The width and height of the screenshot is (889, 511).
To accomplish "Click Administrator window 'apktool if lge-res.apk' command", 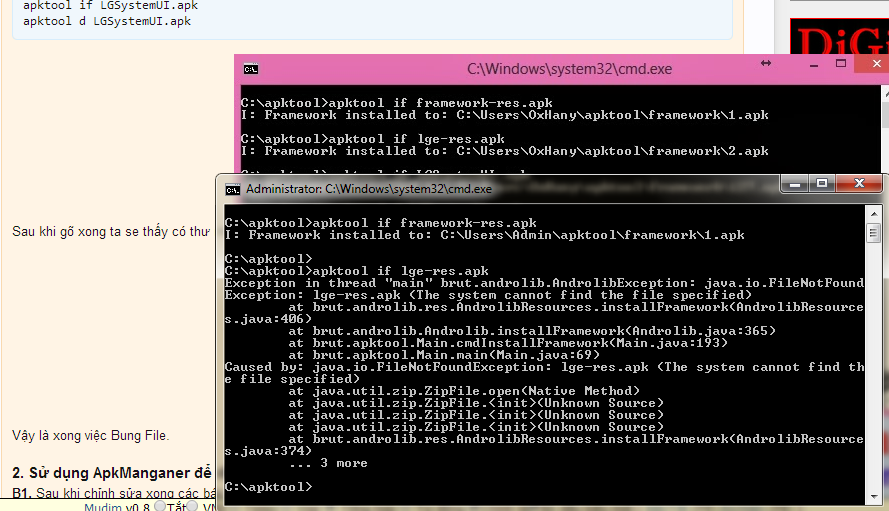I will point(357,271).
